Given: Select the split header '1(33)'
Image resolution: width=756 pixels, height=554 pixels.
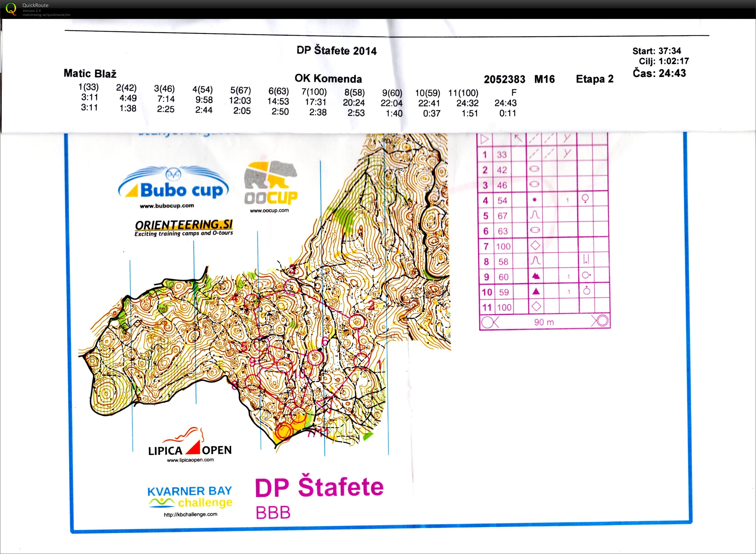Looking at the screenshot, I should coord(88,87).
